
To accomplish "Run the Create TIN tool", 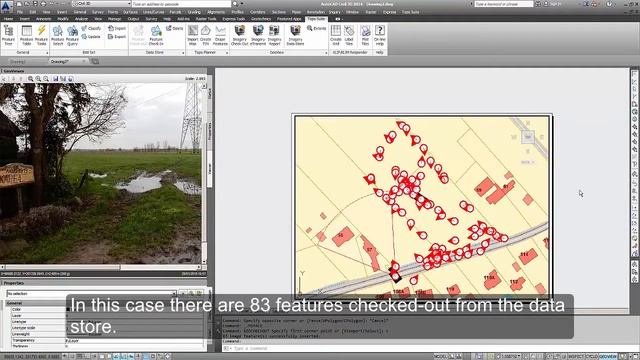I will pyautogui.click(x=206, y=35).
